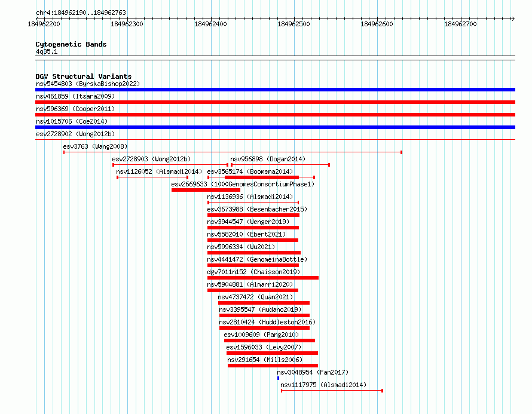Viewport: 532px width, 414px height.
Task: Click red bar under esv2669633
Action: coord(206,190)
